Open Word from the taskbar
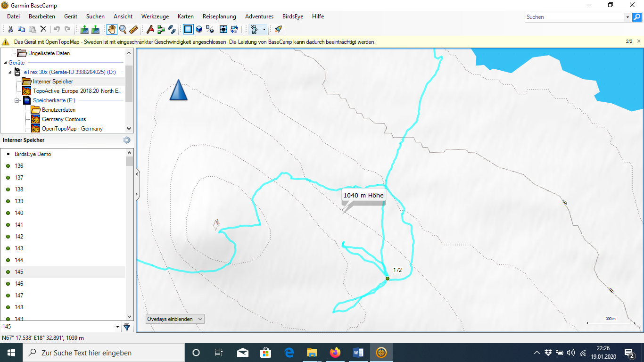644x362 pixels. (358, 353)
